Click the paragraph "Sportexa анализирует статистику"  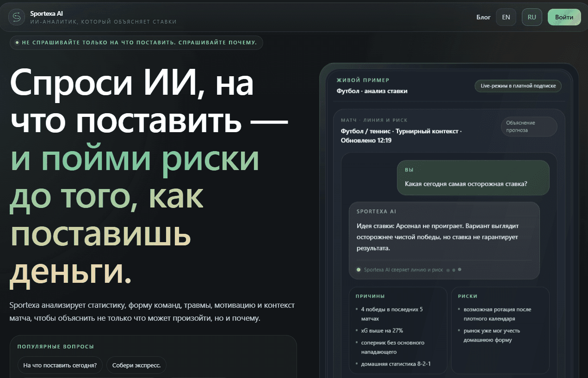pos(152,312)
